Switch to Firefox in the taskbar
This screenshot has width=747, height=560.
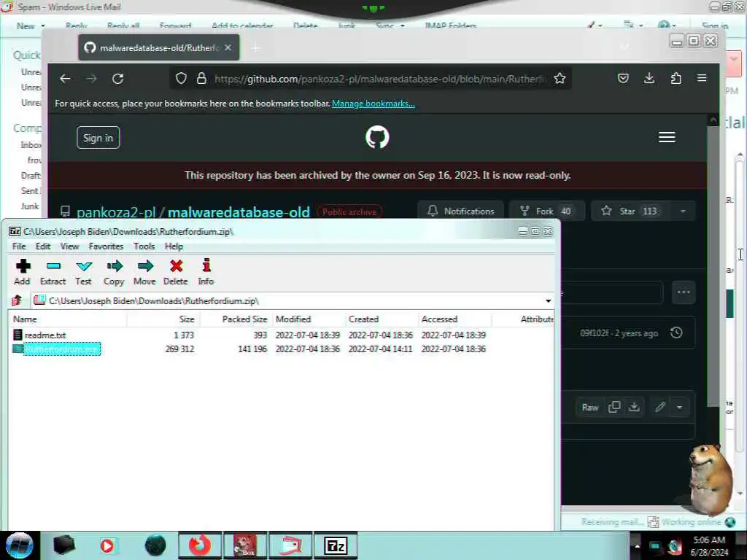(200, 545)
